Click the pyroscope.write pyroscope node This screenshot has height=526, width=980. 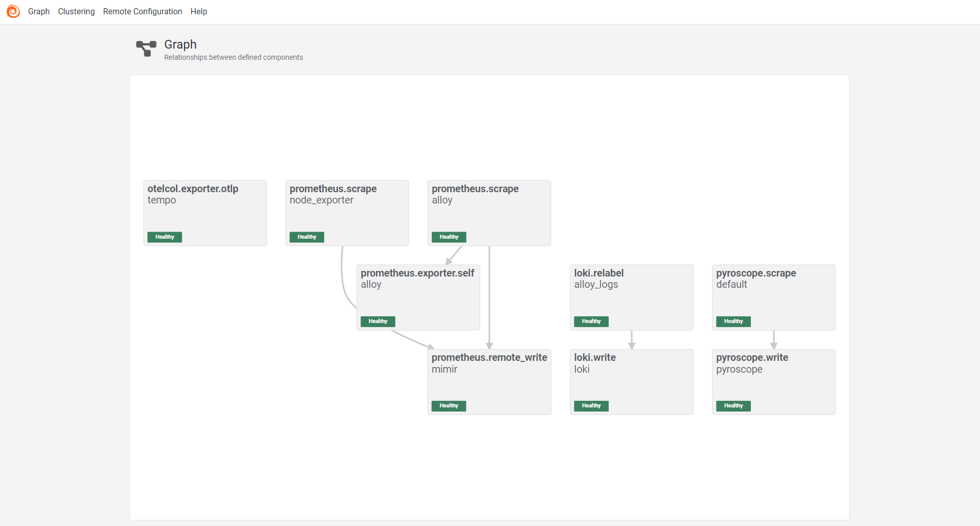point(773,381)
